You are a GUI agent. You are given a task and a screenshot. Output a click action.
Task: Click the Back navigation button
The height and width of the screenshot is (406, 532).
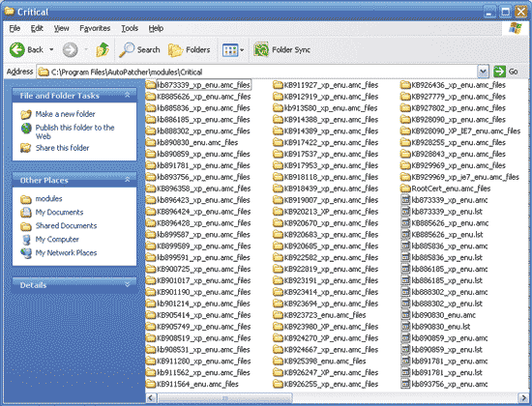[x=26, y=50]
